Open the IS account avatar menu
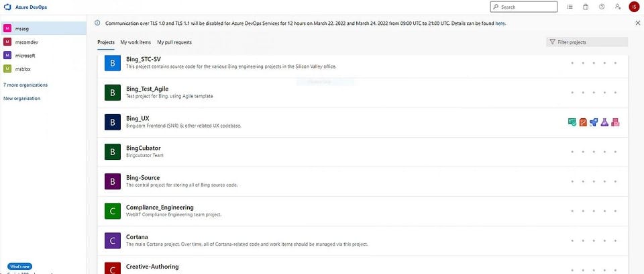 click(x=634, y=7)
